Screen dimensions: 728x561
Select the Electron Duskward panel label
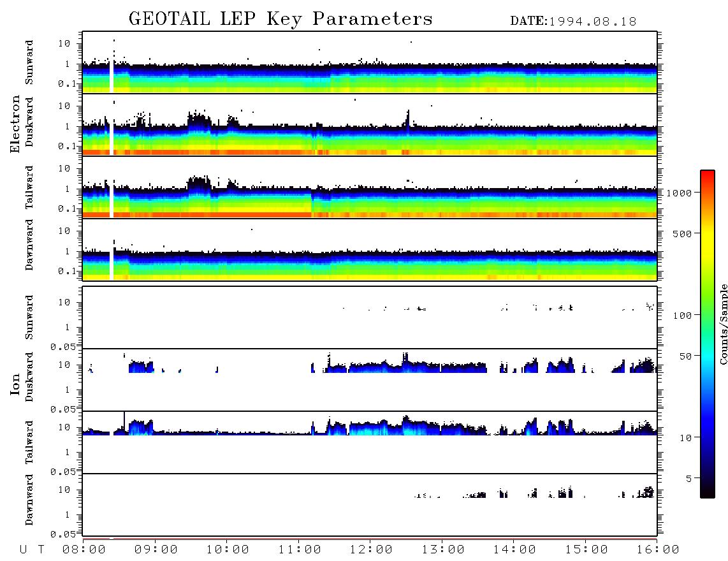(x=29, y=122)
